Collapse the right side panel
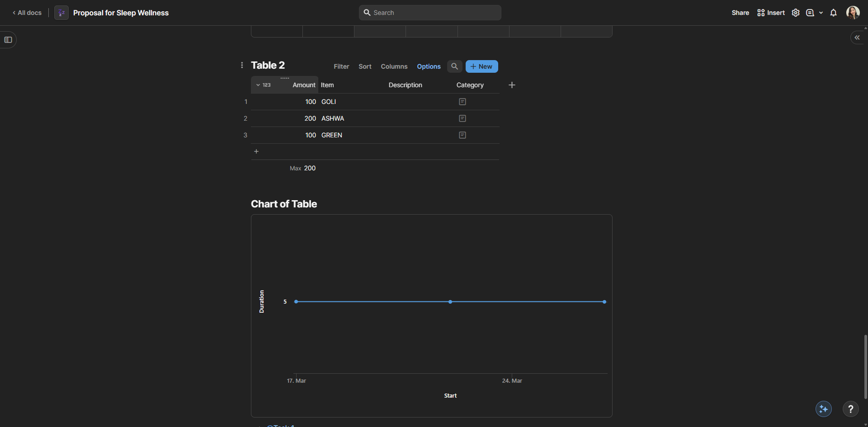868x427 pixels. [x=857, y=38]
